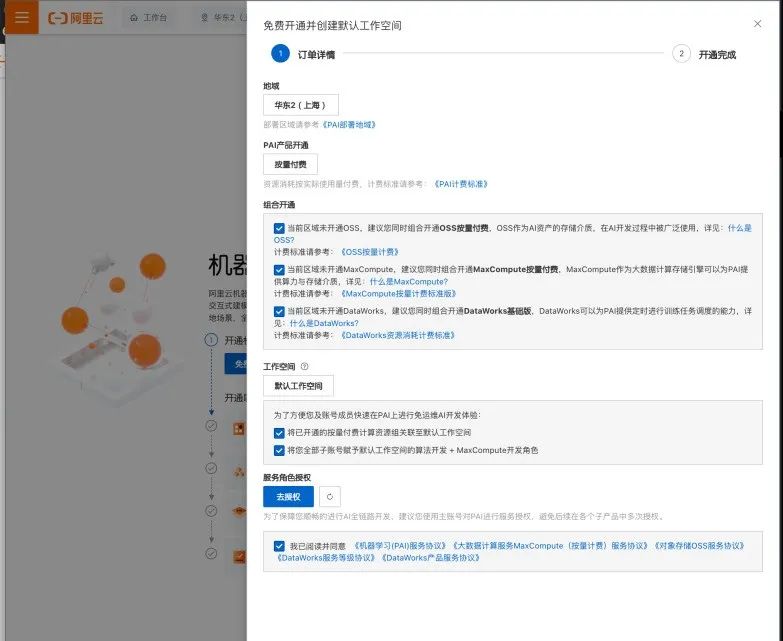Uncheck DataWorks基础版 combined activation
783x641 pixels.
pyautogui.click(x=279, y=311)
